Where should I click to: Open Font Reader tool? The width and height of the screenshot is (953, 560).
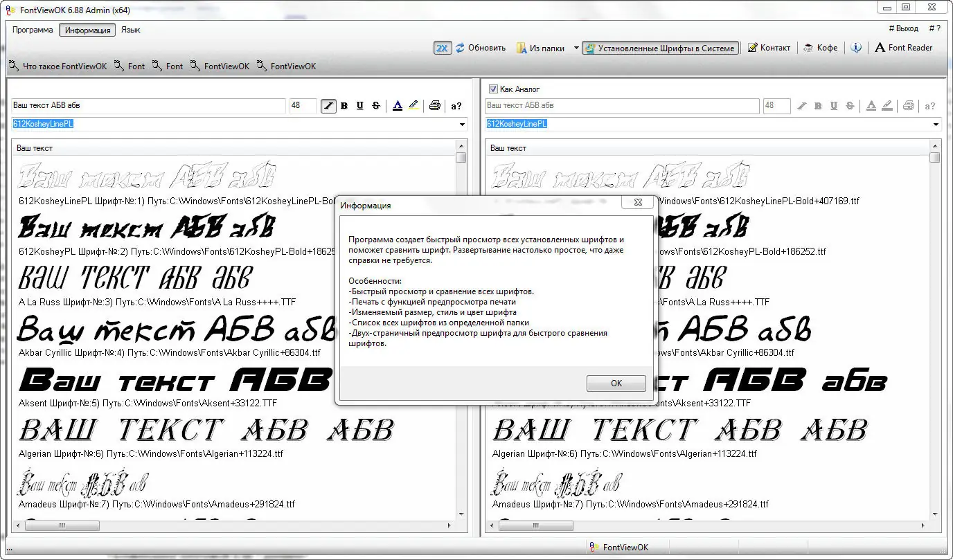903,48
